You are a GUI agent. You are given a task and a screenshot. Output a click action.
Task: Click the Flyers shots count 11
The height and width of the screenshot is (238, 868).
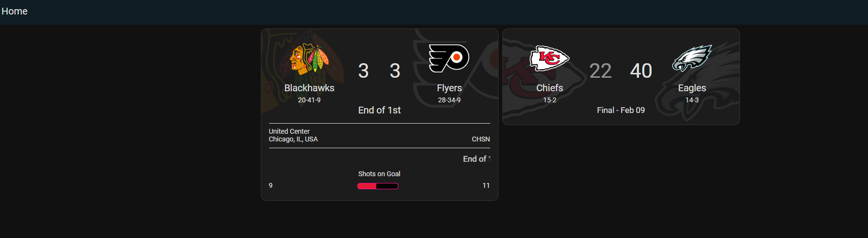point(486,185)
